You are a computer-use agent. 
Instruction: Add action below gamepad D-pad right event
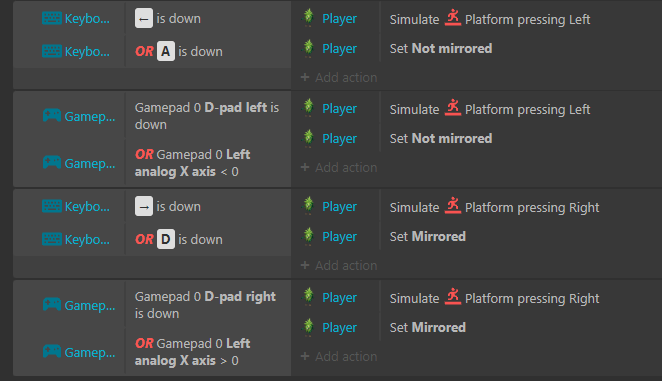click(339, 357)
